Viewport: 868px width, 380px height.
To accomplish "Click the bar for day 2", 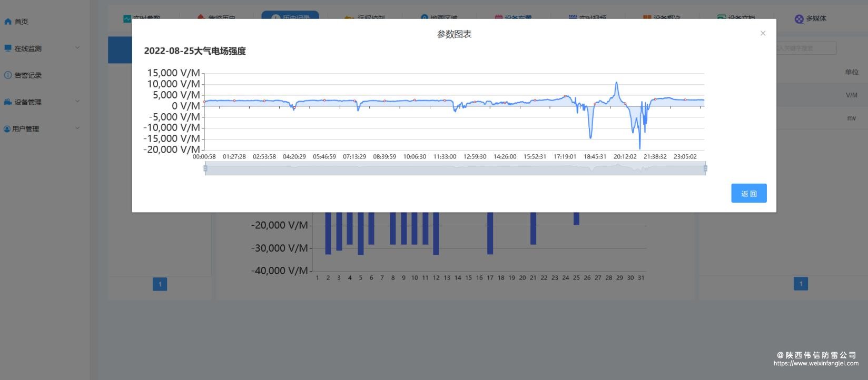I will [x=328, y=233].
